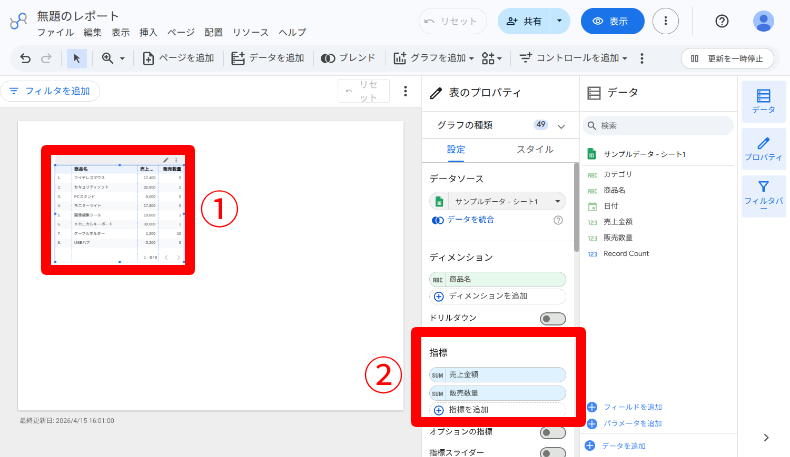Click the data panel 検索 field

coord(657,125)
